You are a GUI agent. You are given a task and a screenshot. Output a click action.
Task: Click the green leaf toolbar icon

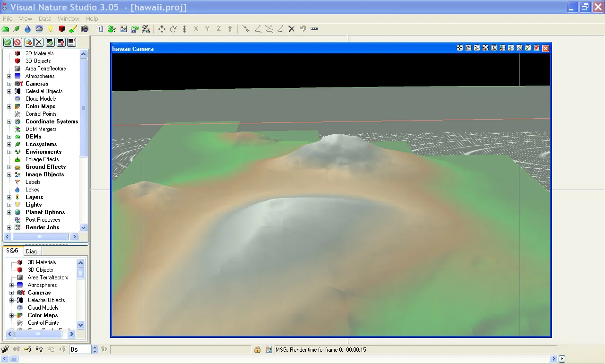click(x=17, y=29)
